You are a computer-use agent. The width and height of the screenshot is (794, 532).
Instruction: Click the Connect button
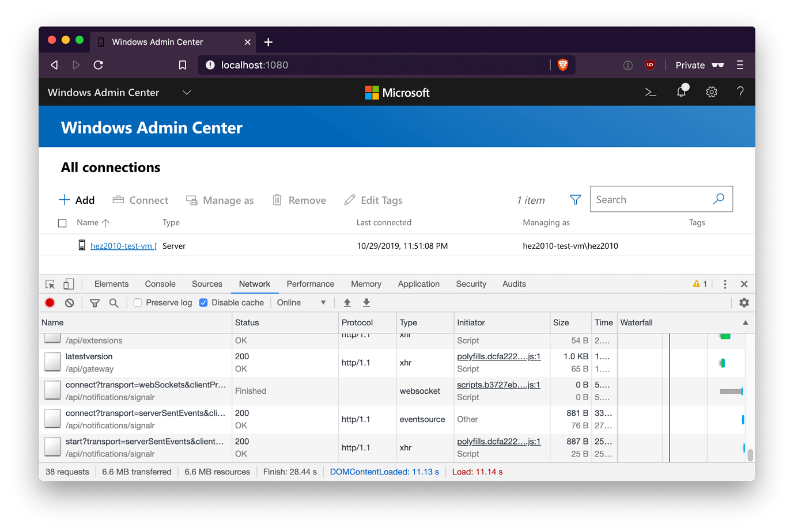point(141,200)
